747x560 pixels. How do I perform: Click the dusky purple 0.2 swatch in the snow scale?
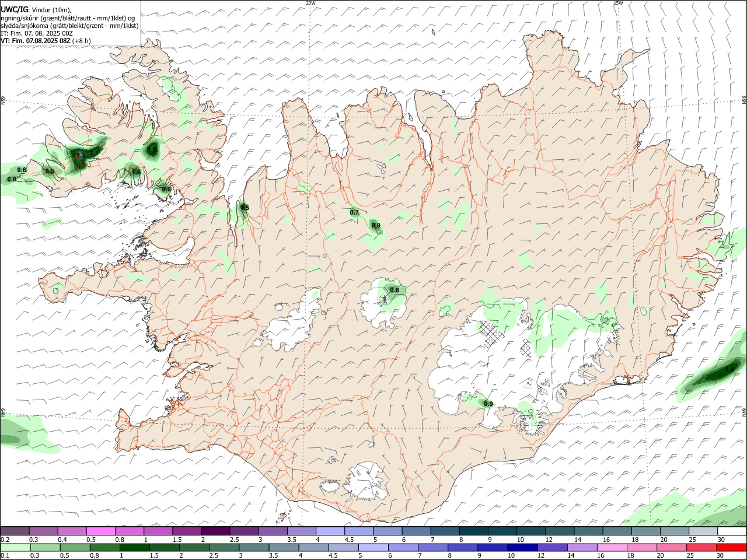pyautogui.click(x=15, y=531)
